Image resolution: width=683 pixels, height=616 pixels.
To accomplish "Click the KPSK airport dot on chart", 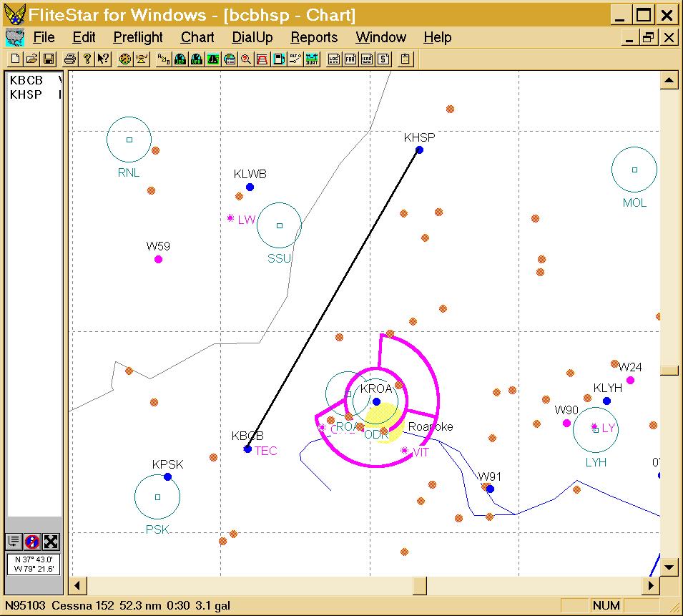I will click(x=167, y=477).
